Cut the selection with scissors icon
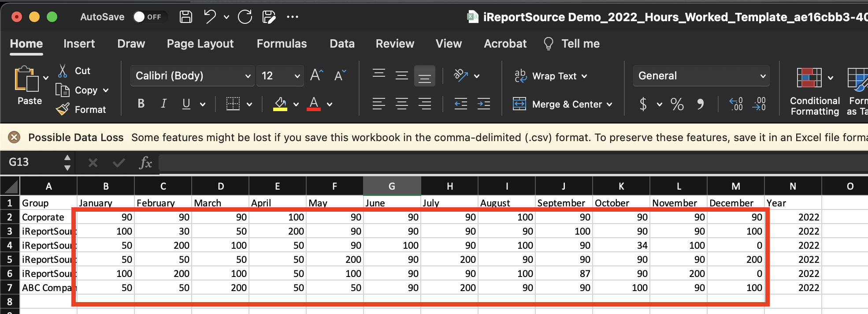The height and width of the screenshot is (314, 868). (63, 71)
